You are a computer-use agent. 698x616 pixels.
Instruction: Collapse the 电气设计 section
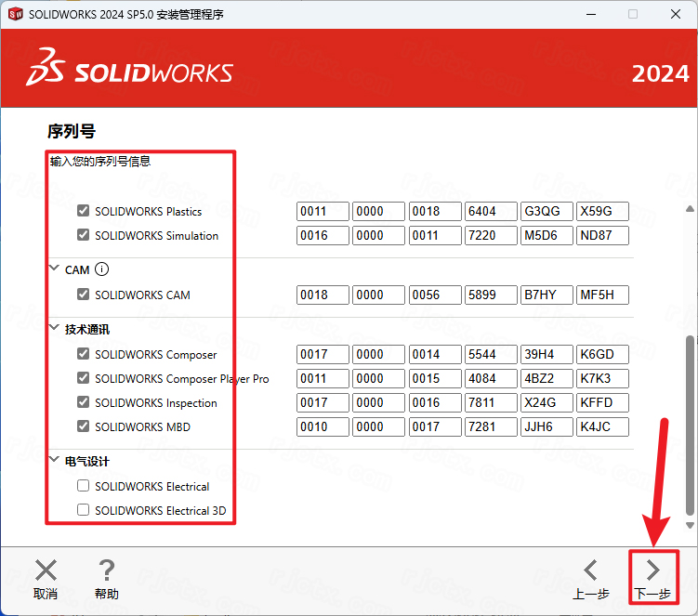tap(53, 462)
